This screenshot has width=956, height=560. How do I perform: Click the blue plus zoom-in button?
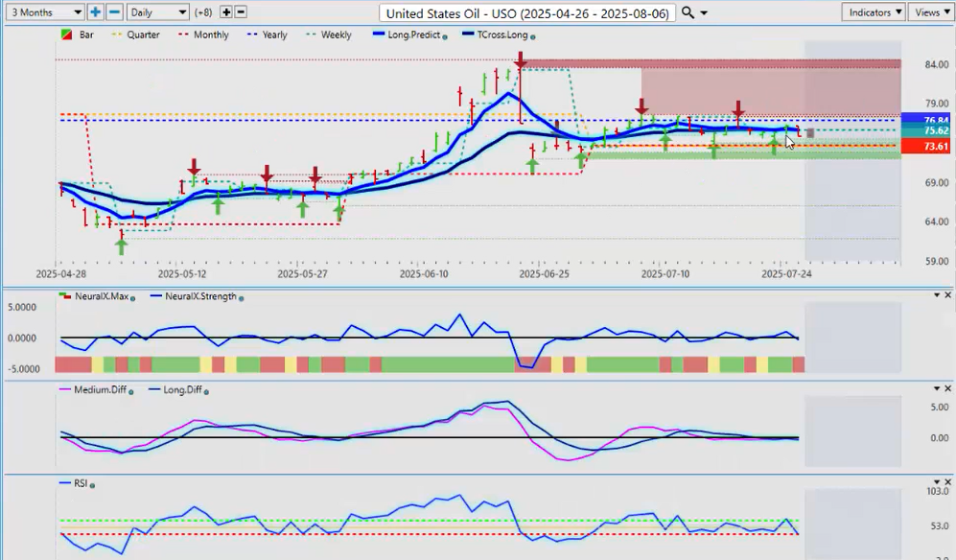(96, 12)
